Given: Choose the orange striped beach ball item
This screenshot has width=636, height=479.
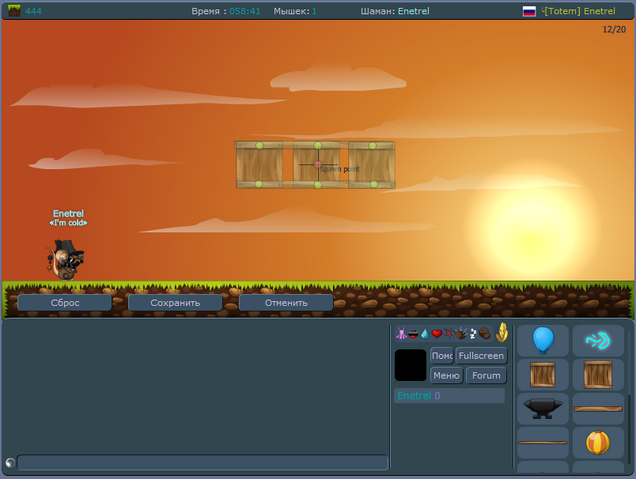Looking at the screenshot, I should click(598, 442).
